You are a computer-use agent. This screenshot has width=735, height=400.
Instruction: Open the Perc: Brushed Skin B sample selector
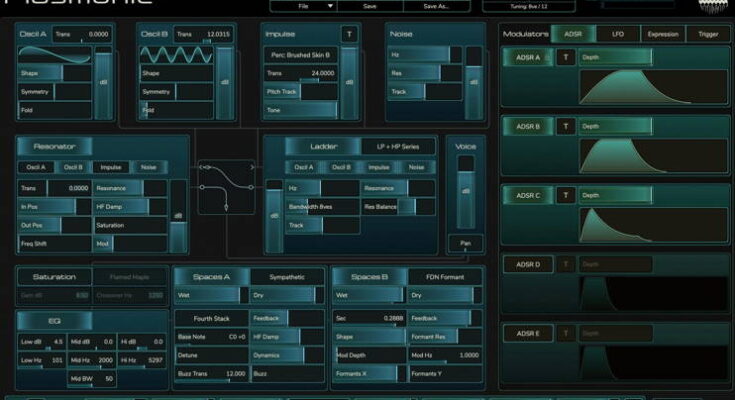(x=300, y=56)
